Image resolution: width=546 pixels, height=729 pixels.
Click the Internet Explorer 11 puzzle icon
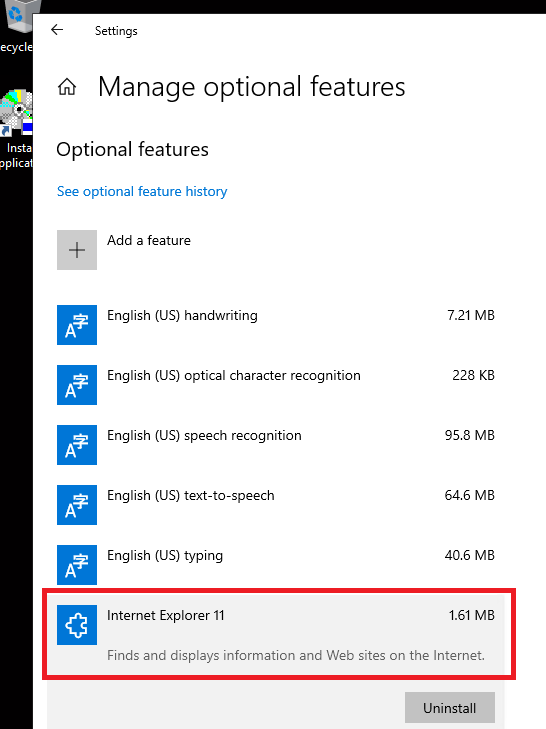(77, 625)
